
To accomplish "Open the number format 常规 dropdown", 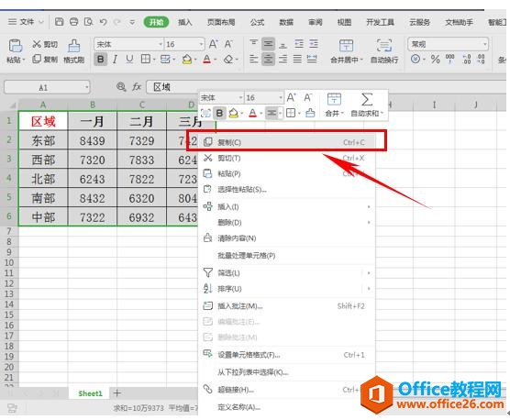I will pyautogui.click(x=485, y=44).
